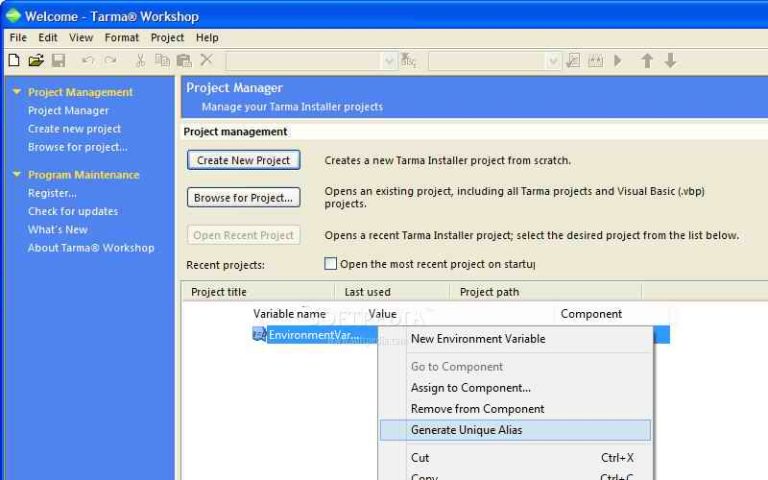Open Check for updates sidebar link

click(x=73, y=211)
